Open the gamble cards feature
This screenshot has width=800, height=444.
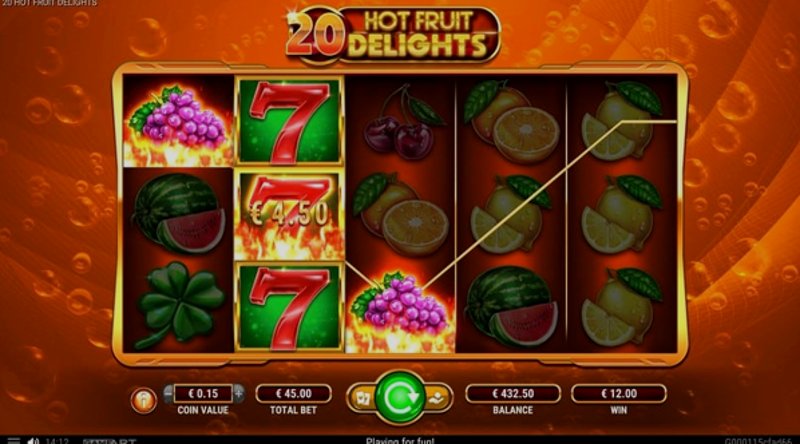363,398
